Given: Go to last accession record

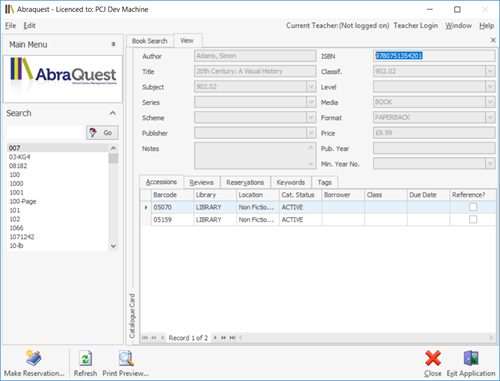Looking at the screenshot, I should tap(232, 338).
